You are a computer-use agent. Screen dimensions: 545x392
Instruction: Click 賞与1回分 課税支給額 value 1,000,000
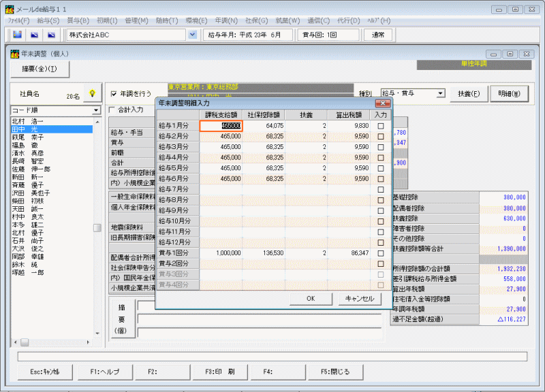click(228, 253)
